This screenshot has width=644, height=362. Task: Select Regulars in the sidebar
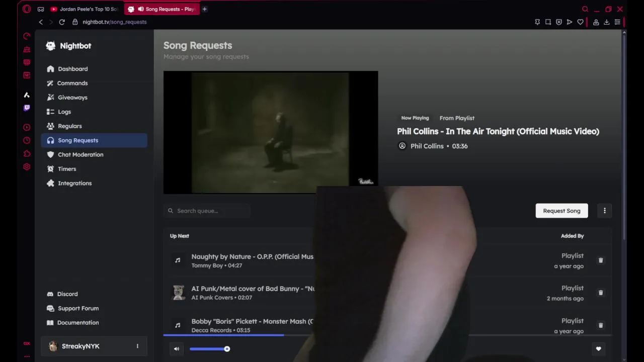coord(94,126)
